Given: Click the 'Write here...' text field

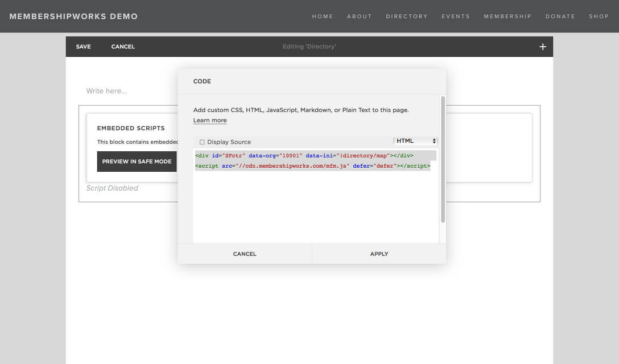Looking at the screenshot, I should point(106,90).
